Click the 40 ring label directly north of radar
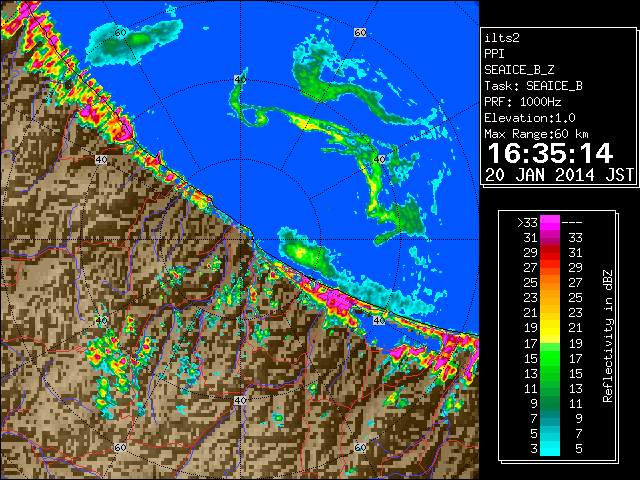 pos(240,80)
